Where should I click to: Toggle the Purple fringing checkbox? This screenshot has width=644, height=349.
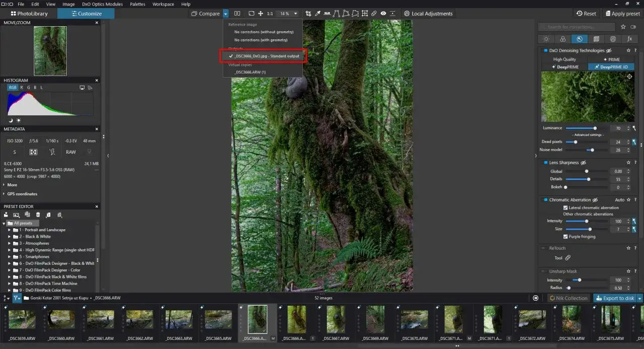[x=566, y=236]
